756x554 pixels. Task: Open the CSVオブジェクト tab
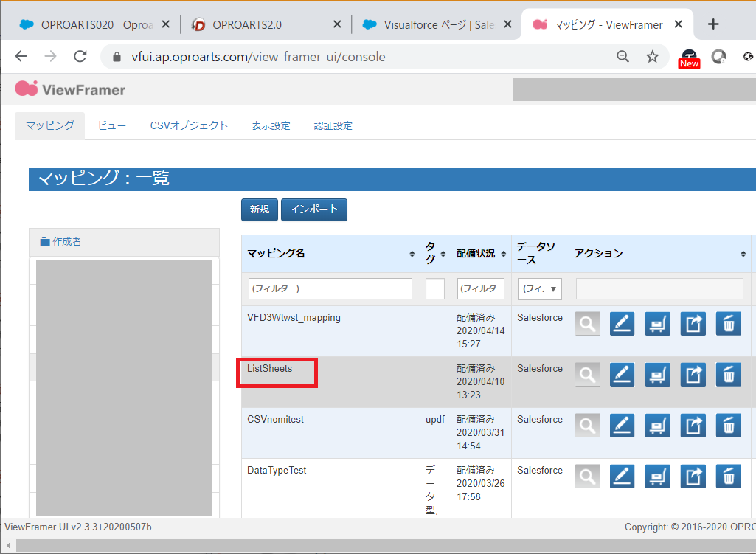(189, 126)
